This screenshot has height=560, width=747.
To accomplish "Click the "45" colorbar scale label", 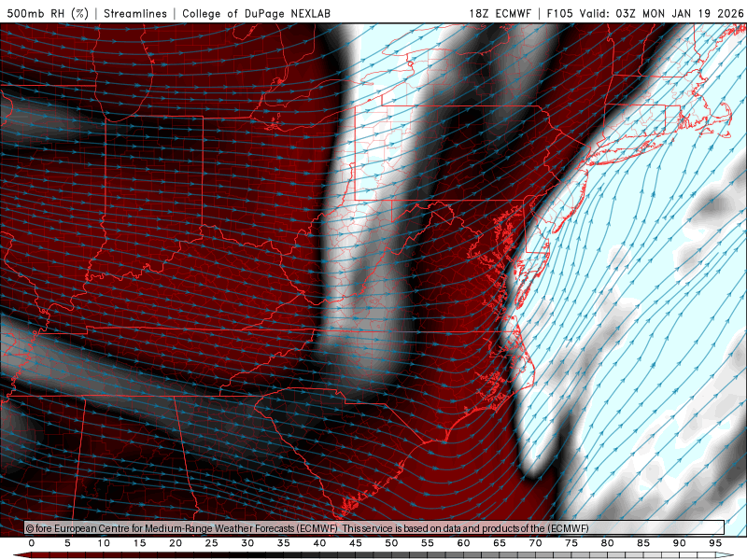I will point(356,543).
